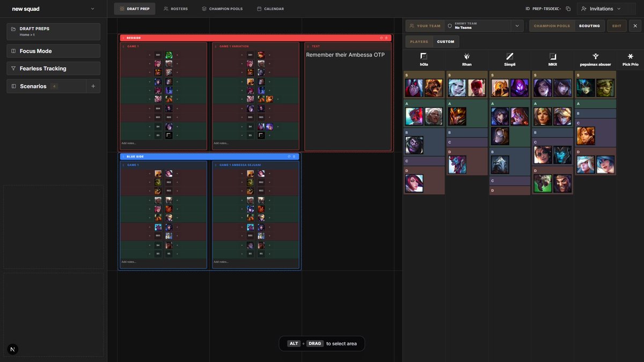The width and height of the screenshot is (644, 362).
Task: Add notes in Redside Game 1 card
Action: [163, 143]
